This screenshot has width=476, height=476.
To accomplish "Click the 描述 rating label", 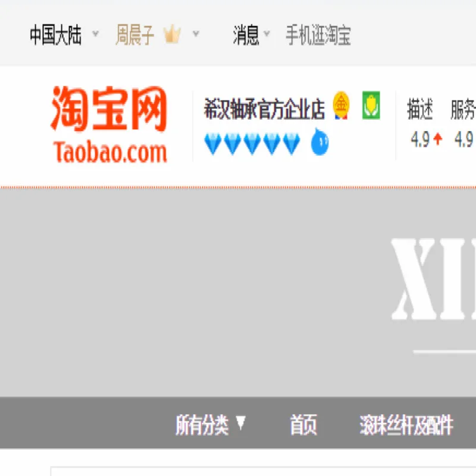I will tap(419, 109).
